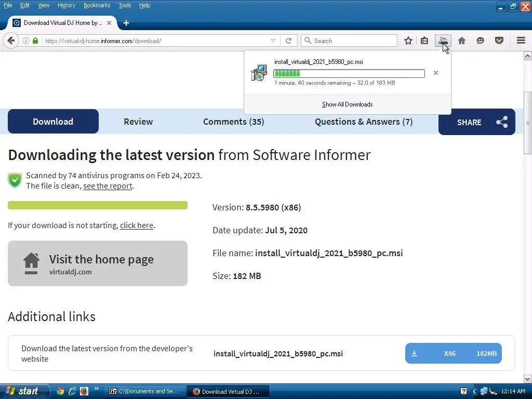Reload the current page
Image resolution: width=532 pixels, height=399 pixels.
pos(289,41)
